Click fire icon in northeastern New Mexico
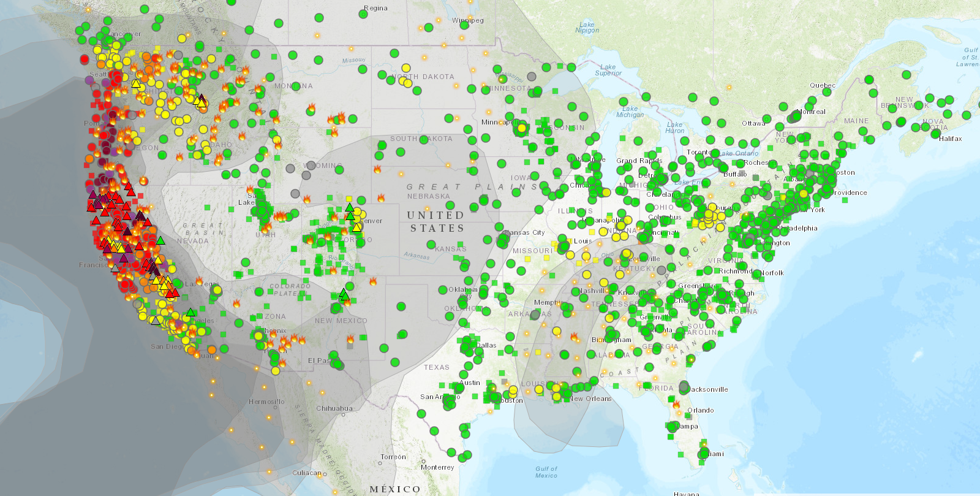Screen dimensions: 980x496 pos(372,281)
